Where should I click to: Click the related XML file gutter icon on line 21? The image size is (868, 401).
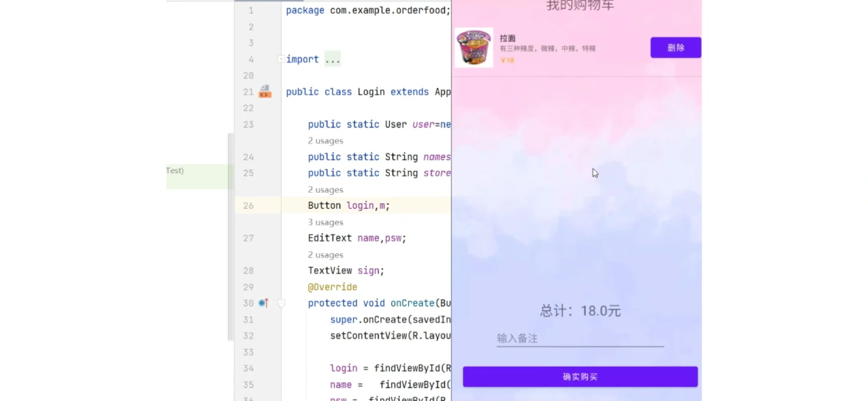pyautogui.click(x=265, y=92)
